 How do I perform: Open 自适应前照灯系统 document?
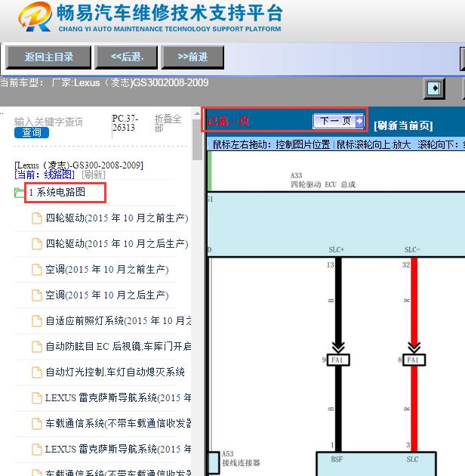119,320
